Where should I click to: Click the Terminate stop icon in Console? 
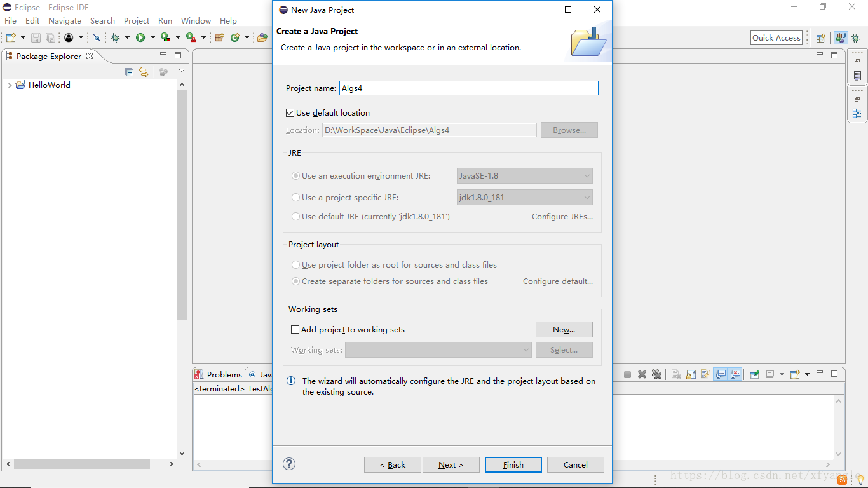click(627, 374)
